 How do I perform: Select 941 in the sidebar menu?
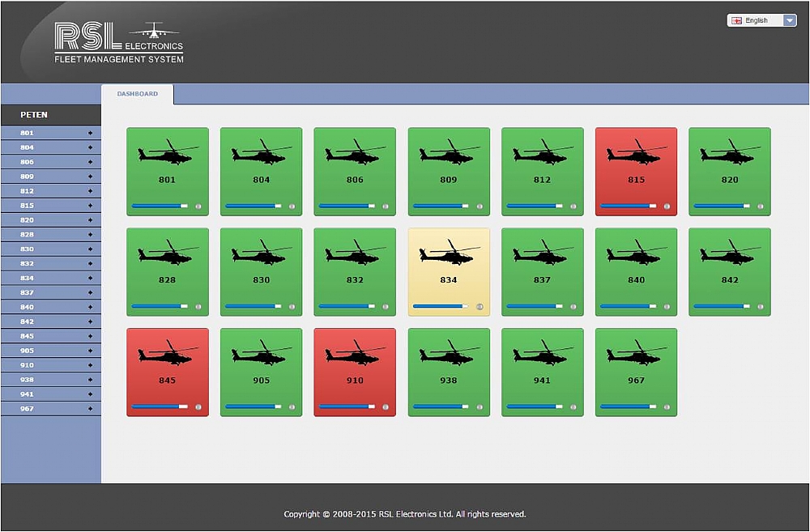pyautogui.click(x=51, y=394)
